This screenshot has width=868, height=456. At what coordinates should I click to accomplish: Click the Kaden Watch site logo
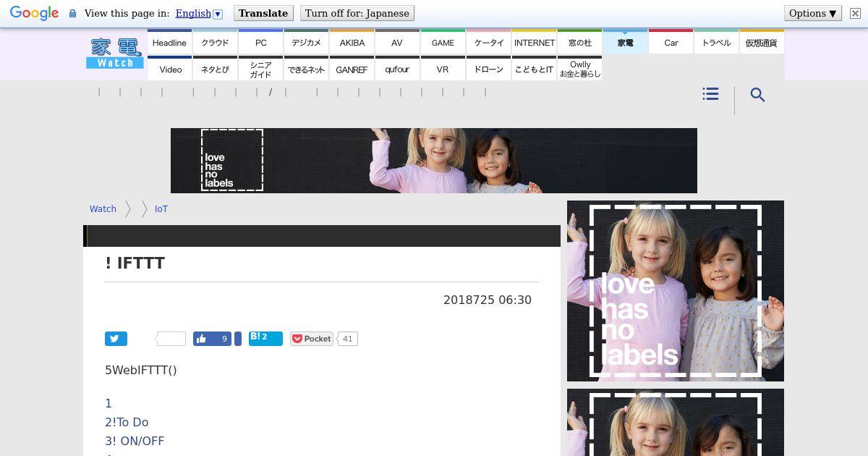[x=115, y=54]
